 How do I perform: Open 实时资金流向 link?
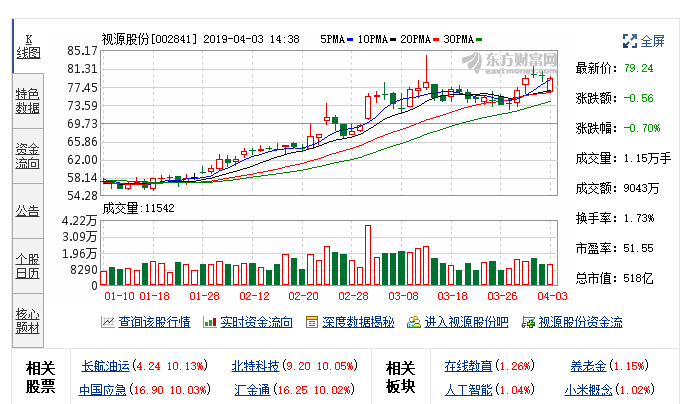point(256,322)
